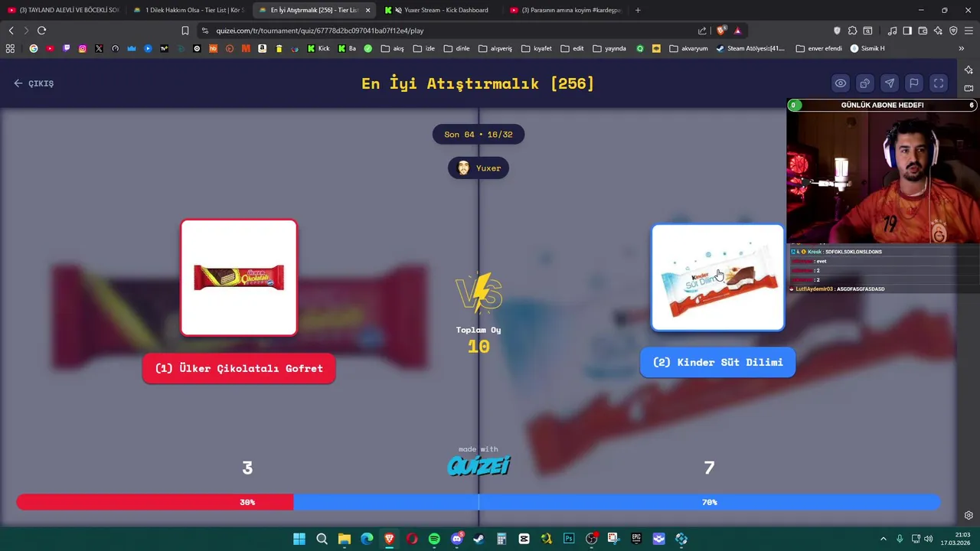This screenshot has height=551, width=980.
Task: Open Steam from the taskbar
Action: (479, 539)
